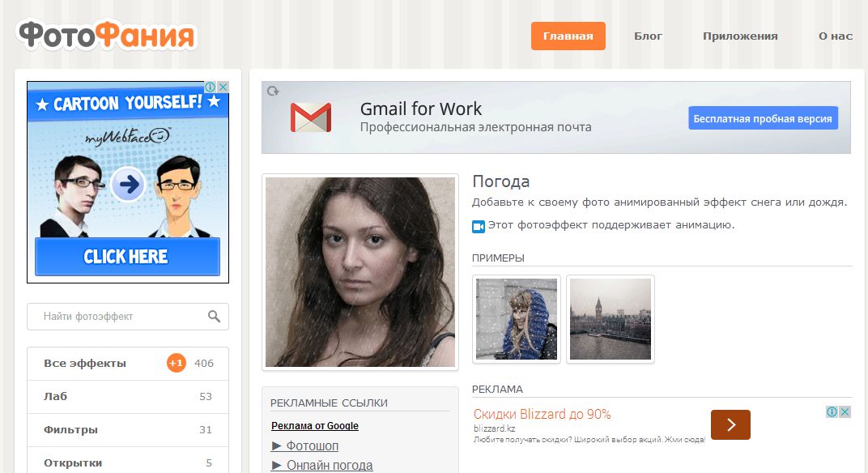This screenshot has height=473, width=868.
Task: Close the Cartoon Yourself ad
Action: click(x=223, y=87)
